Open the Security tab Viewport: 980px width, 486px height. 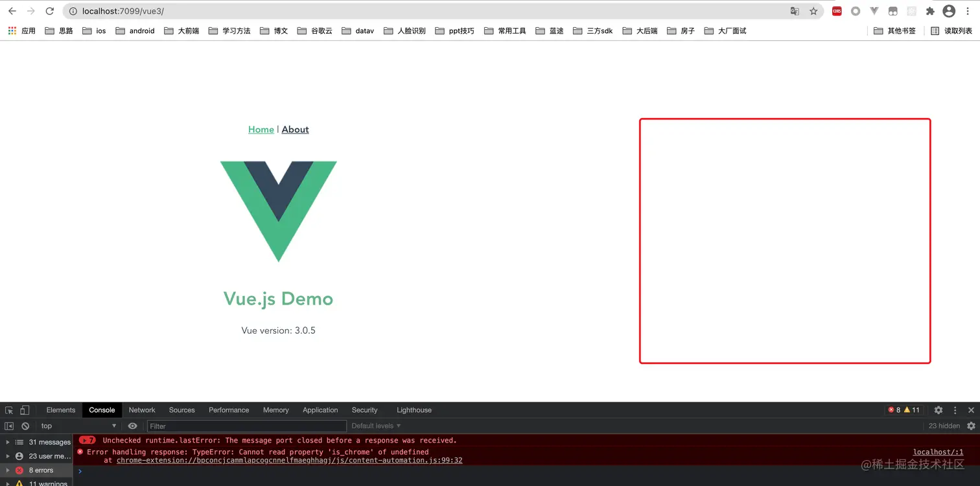tap(365, 410)
